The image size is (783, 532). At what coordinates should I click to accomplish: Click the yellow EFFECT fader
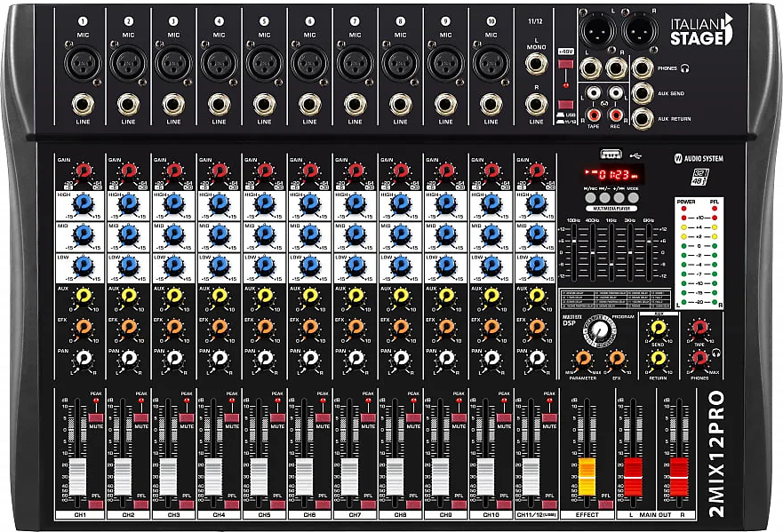coord(587,477)
